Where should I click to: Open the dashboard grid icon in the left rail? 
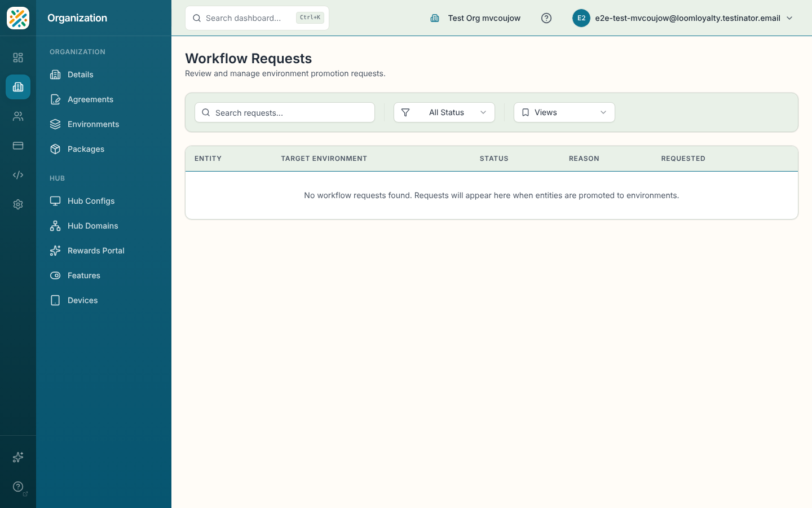[18, 58]
